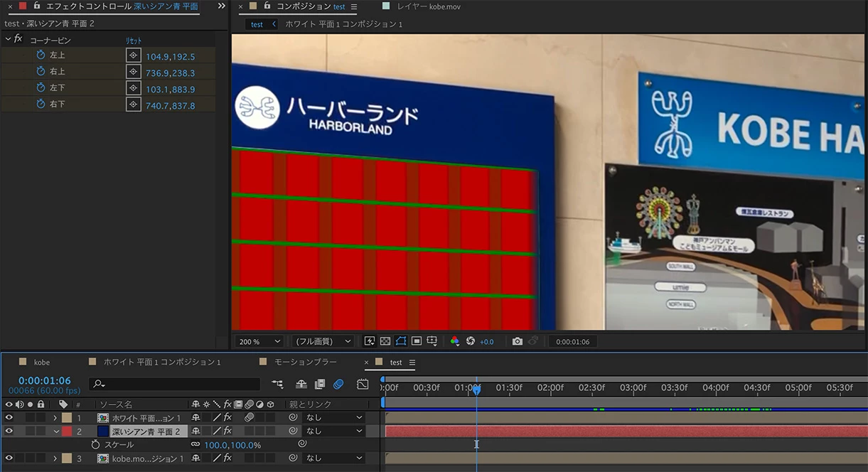Viewport: 868px width, 472px height.
Task: Toggle the 左下 stopwatch in Corner Pin
Action: [x=41, y=87]
